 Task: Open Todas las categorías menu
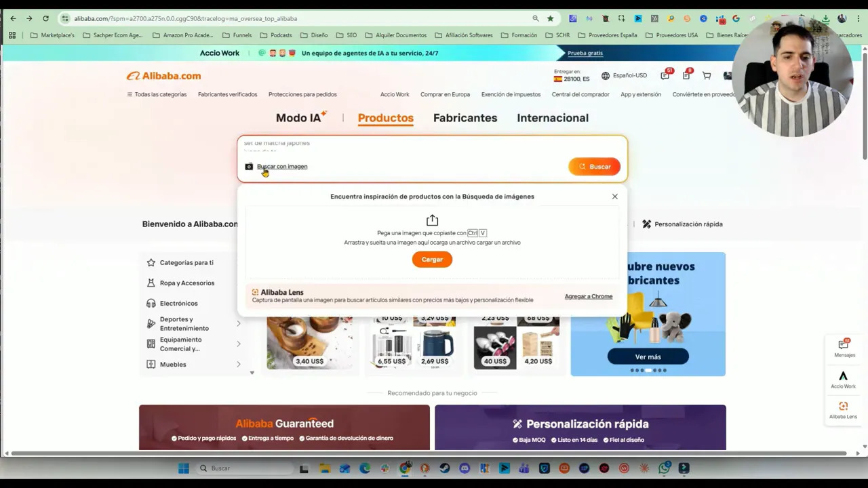[157, 94]
